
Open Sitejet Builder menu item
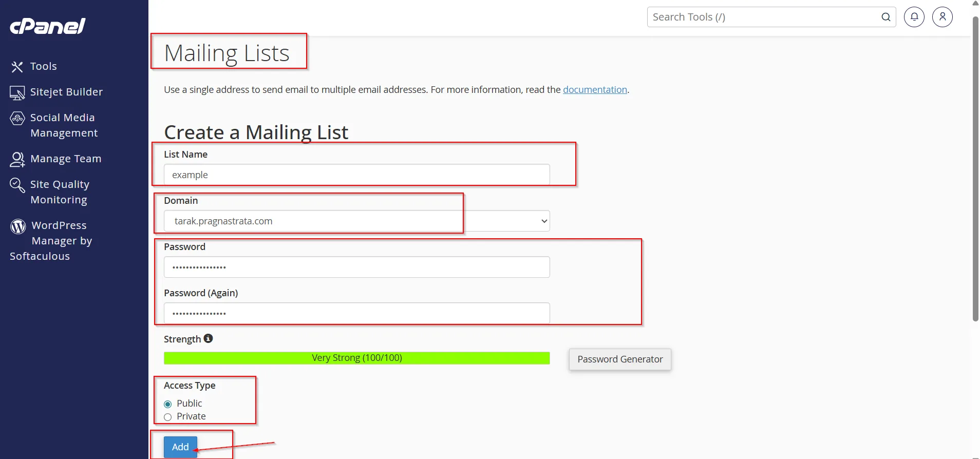66,92
